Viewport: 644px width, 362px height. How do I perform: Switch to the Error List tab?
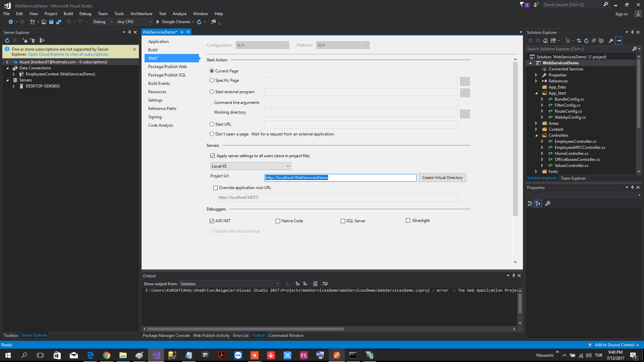(x=240, y=336)
